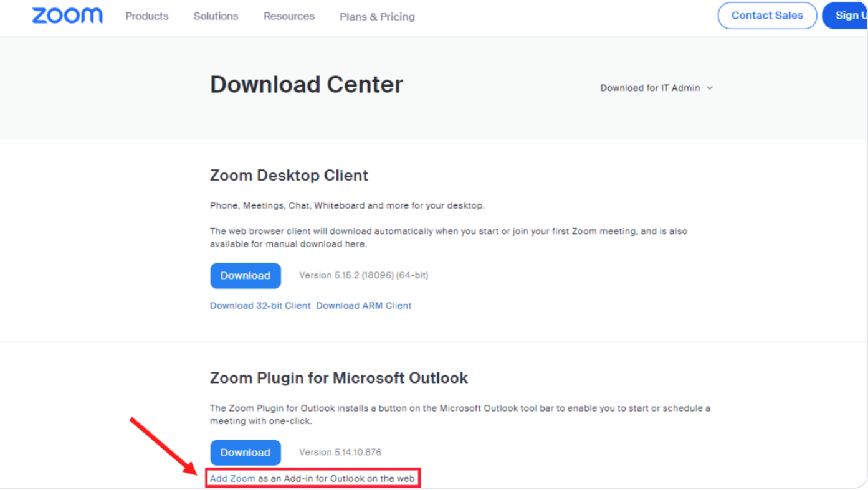
Task: Download the Zoom Plugin for Outlook
Action: [x=245, y=453]
